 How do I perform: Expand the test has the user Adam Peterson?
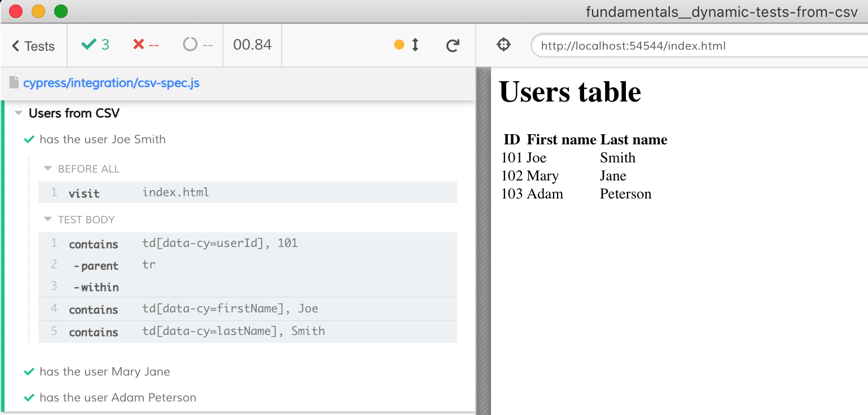117,398
